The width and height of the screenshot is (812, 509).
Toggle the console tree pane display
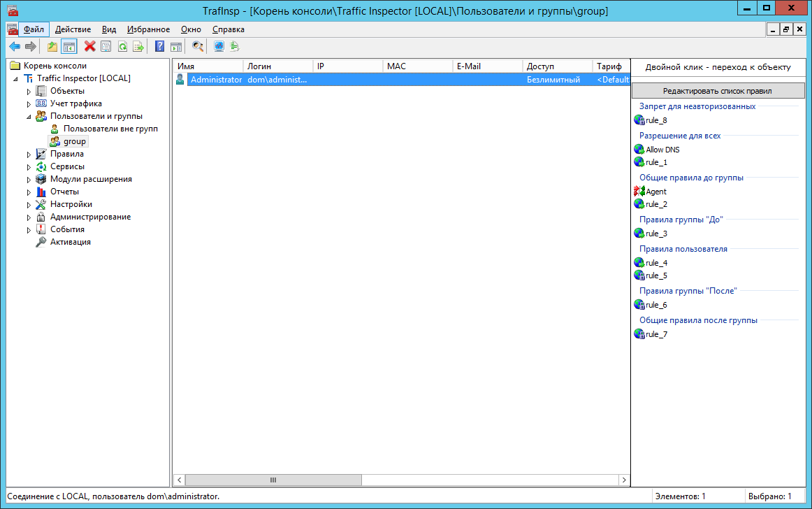pyautogui.click(x=69, y=47)
